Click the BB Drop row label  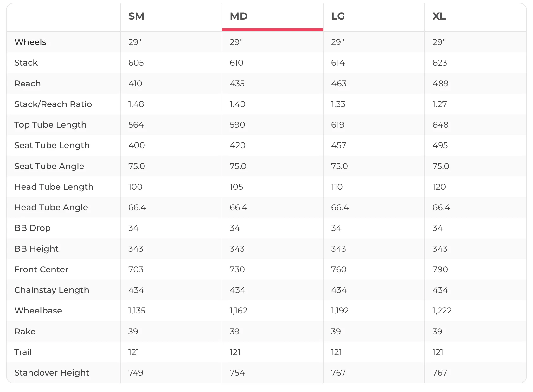coord(33,228)
